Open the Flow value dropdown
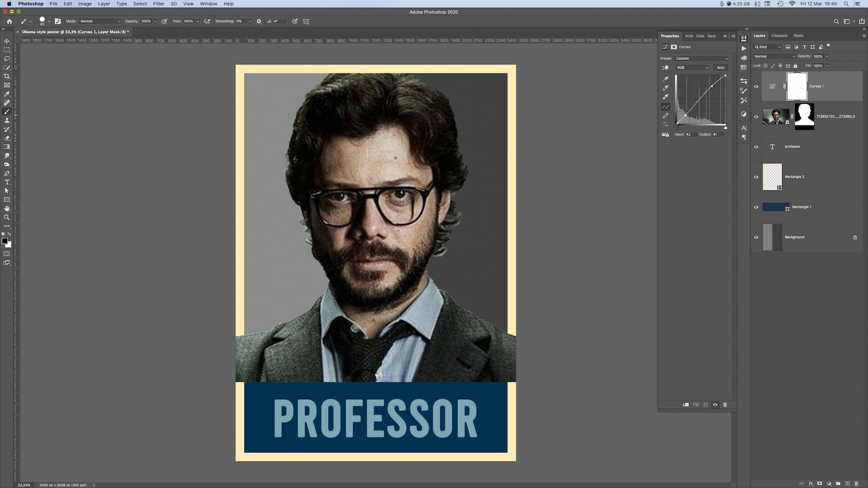This screenshot has height=488, width=868. [197, 21]
